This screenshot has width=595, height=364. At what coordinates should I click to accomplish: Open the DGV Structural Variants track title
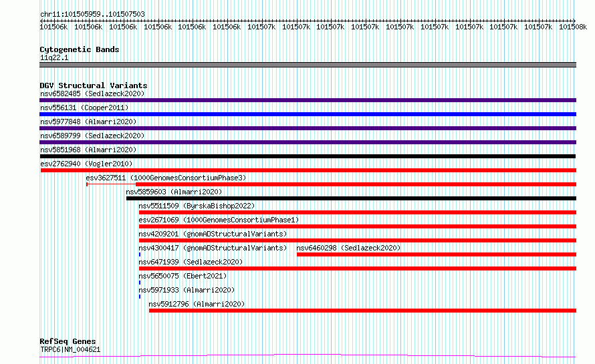[94, 85]
